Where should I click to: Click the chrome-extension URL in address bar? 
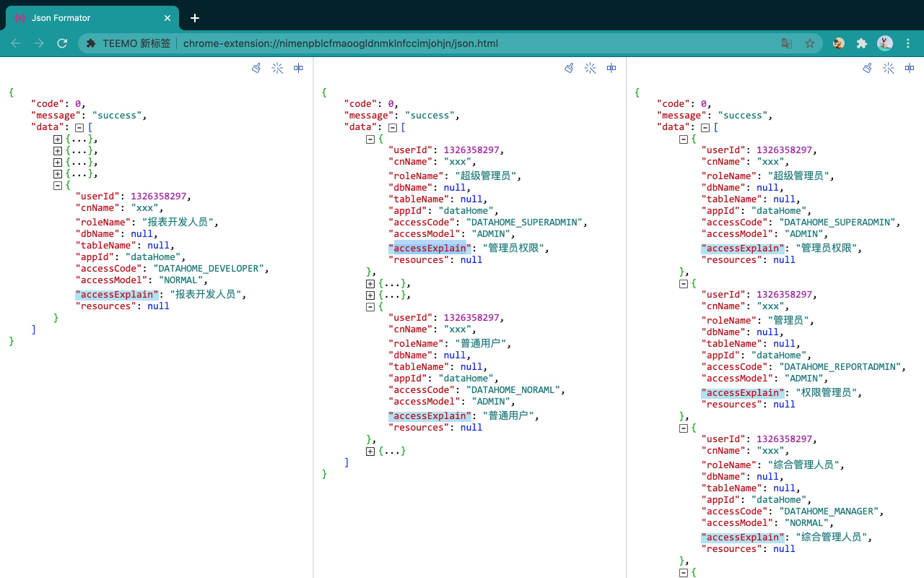coord(341,43)
